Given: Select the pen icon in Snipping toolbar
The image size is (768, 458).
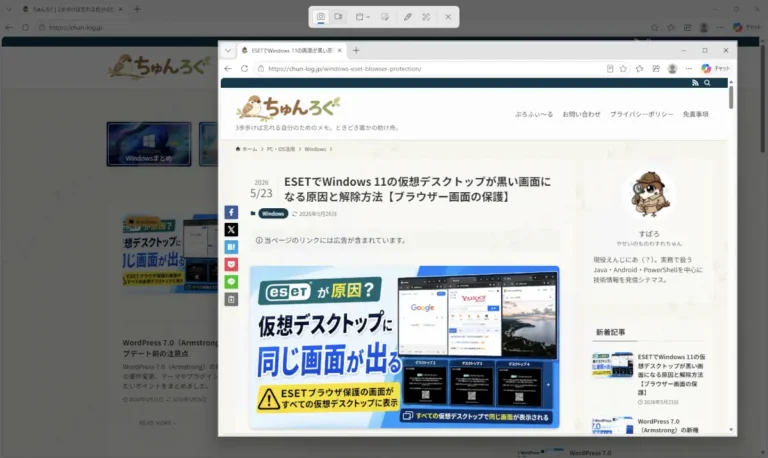Looking at the screenshot, I should [x=408, y=17].
